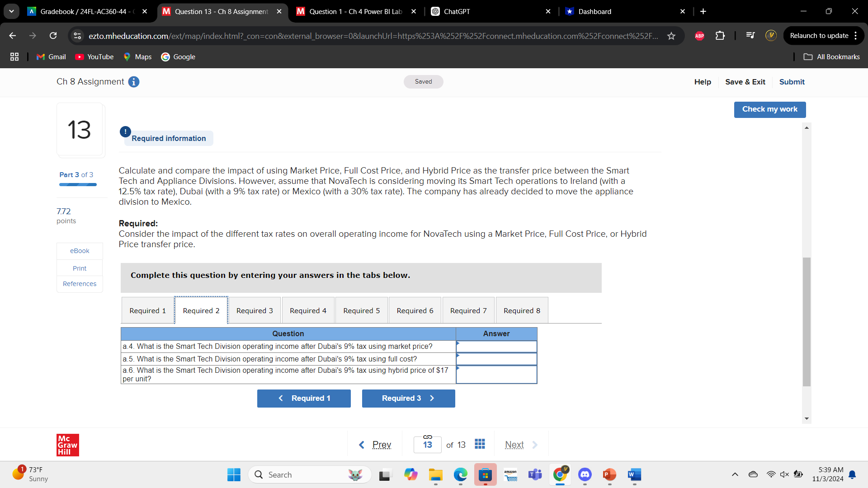The image size is (868, 488).
Task: Enter an answer for question a.4
Action: click(x=496, y=347)
